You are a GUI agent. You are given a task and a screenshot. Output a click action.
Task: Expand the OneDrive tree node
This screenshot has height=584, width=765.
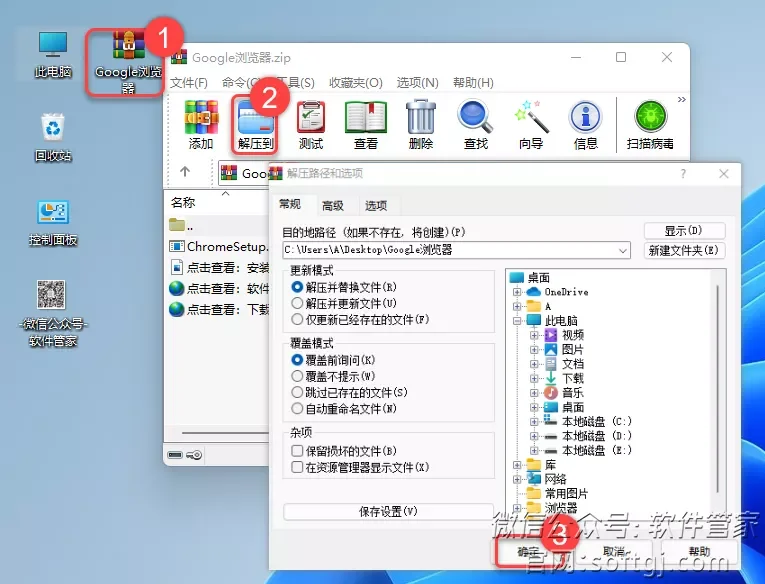[517, 292]
